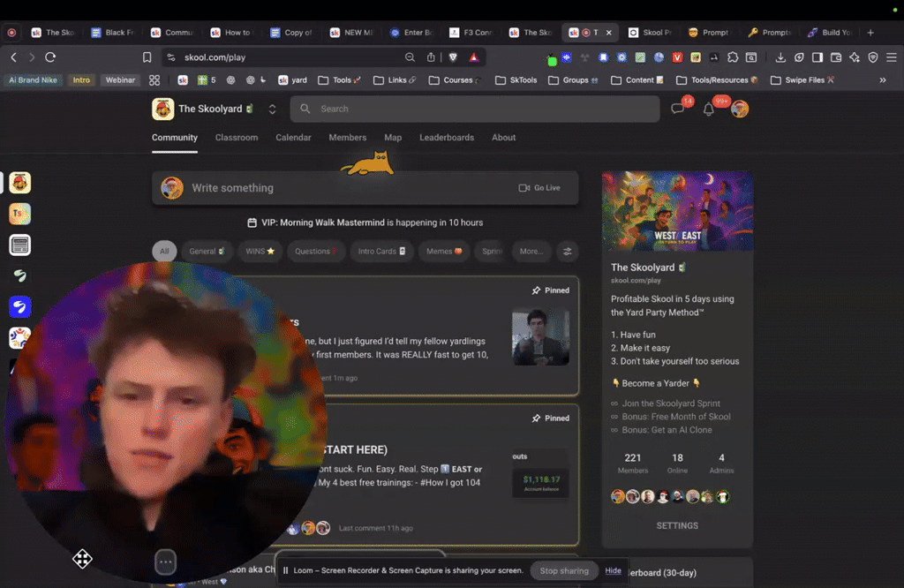Click Stop sharing in Loom bar
Viewport: 904px width, 588px height.
[564, 570]
